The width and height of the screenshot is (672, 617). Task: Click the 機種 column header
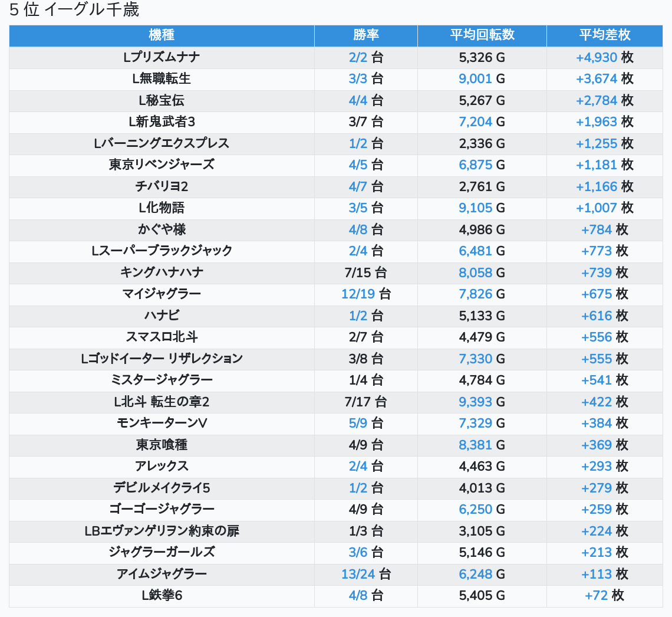pos(162,35)
